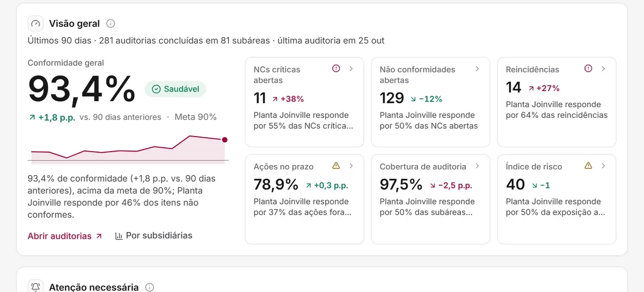The height and width of the screenshot is (292, 644).
Task: Open the info icon beside Visão geral
Action: point(111,24)
